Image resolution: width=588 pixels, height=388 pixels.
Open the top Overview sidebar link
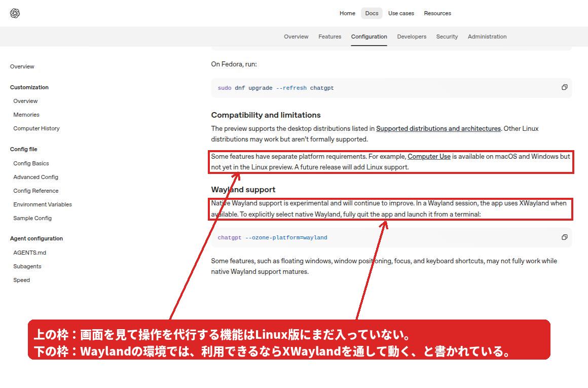[x=22, y=66]
